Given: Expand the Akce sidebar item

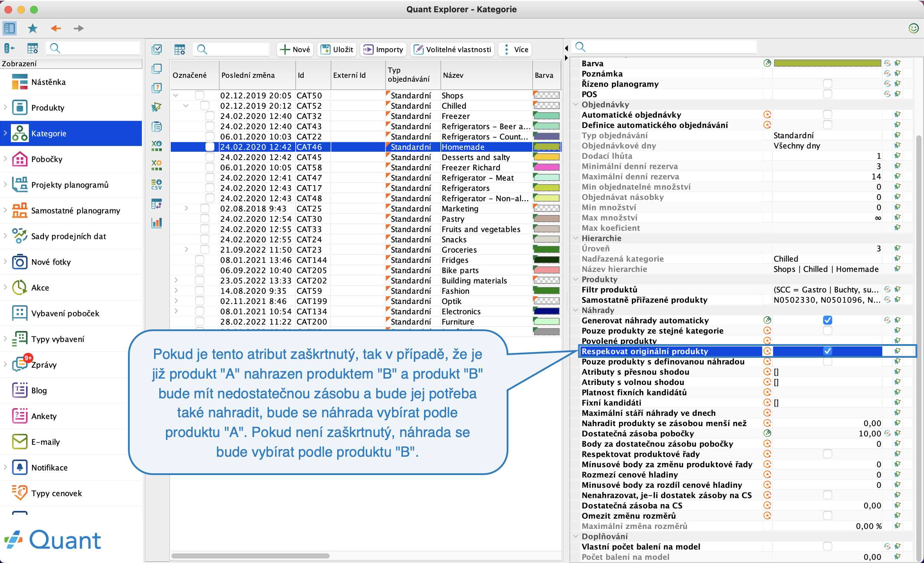Looking at the screenshot, I should coord(5,287).
